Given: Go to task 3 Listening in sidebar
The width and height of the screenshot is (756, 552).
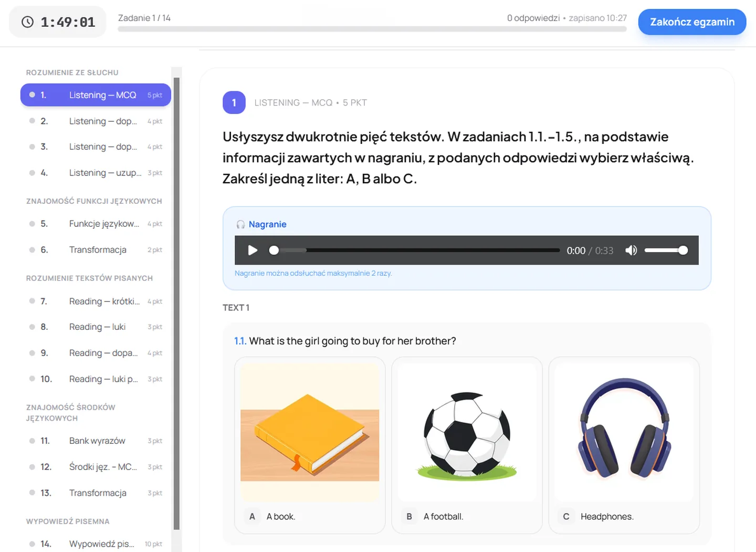Looking at the screenshot, I should (x=96, y=147).
